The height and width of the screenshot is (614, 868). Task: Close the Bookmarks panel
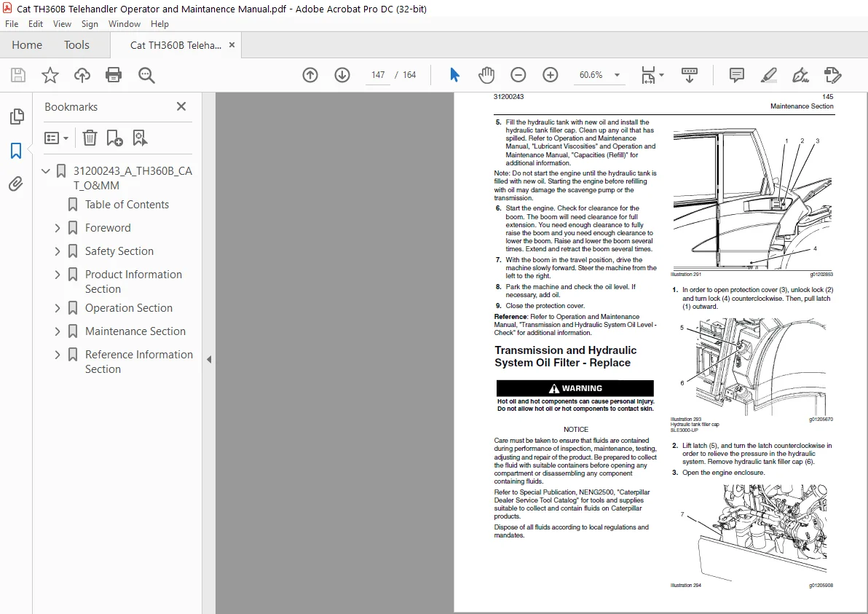click(x=181, y=106)
